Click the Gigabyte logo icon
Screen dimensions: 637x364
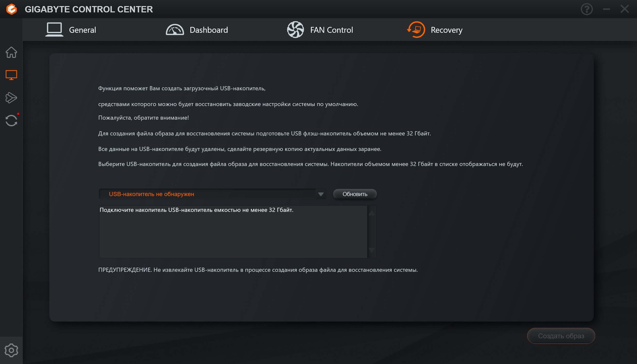click(11, 9)
